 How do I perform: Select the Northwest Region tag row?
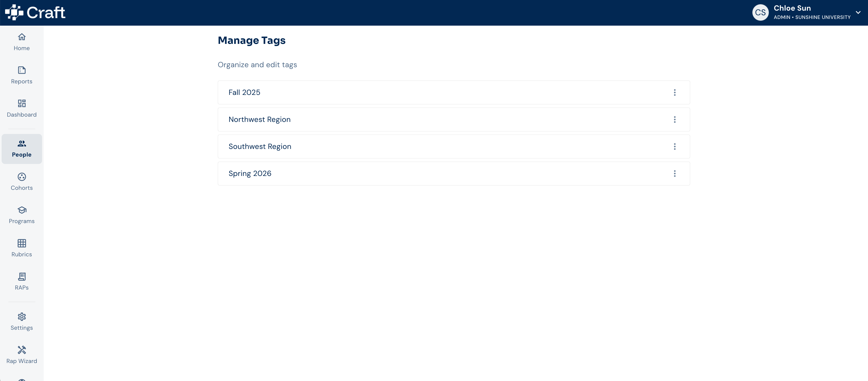pos(454,119)
